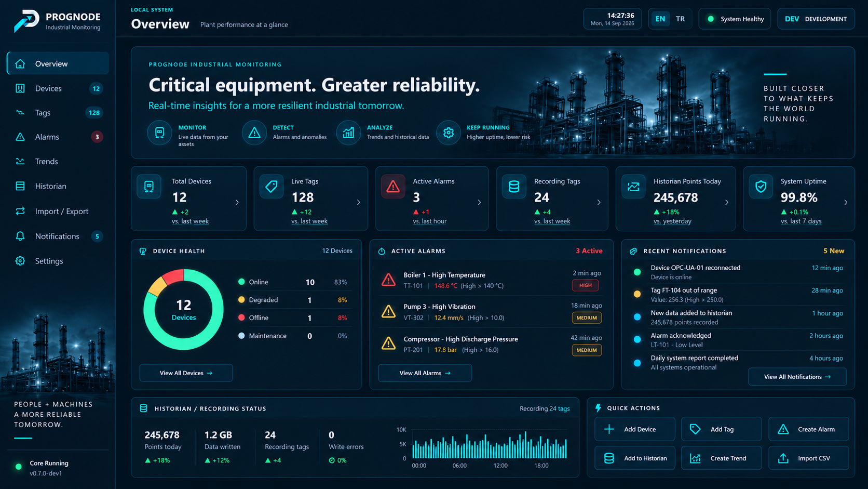
Task: Click the Add to Historian quick action
Action: pyautogui.click(x=634, y=458)
